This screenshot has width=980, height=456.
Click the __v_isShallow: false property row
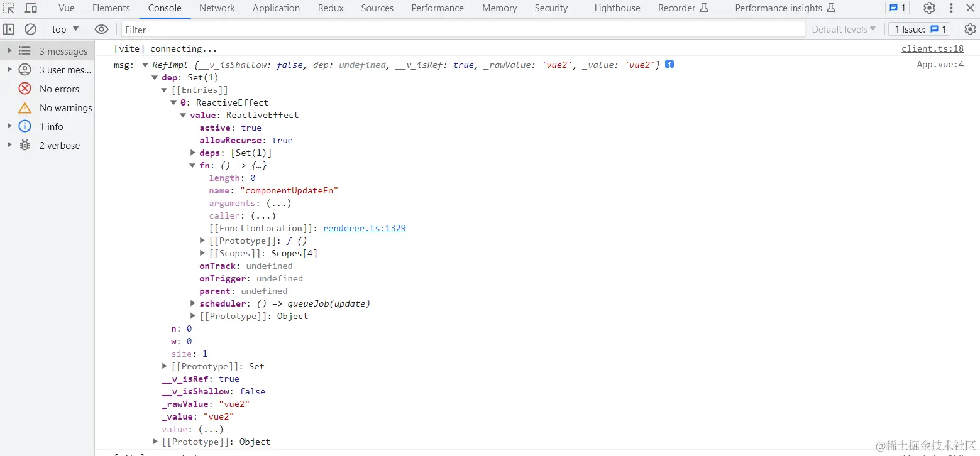point(213,391)
